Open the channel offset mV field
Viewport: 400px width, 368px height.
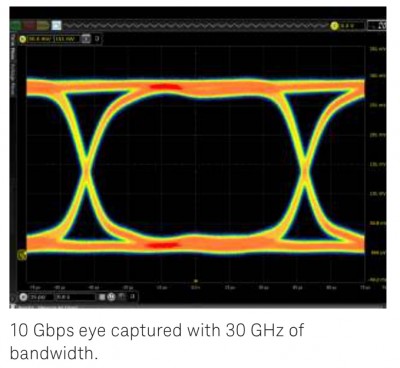coord(67,39)
